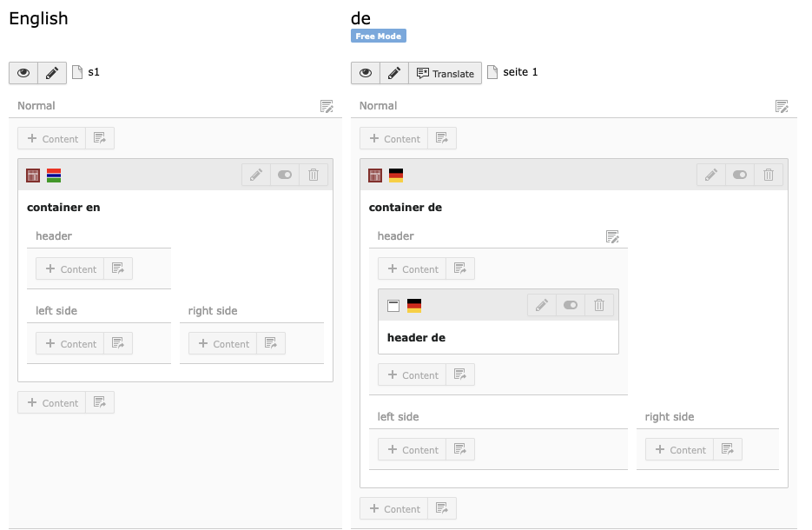The height and width of the screenshot is (530, 812).
Task: Click the grid container icon on container en
Action: click(32, 174)
